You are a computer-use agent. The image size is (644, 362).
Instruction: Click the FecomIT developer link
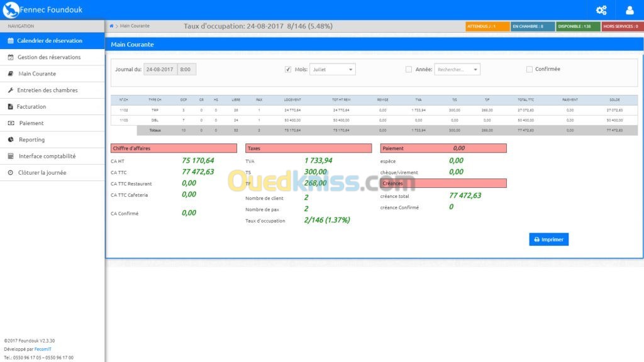pos(43,349)
